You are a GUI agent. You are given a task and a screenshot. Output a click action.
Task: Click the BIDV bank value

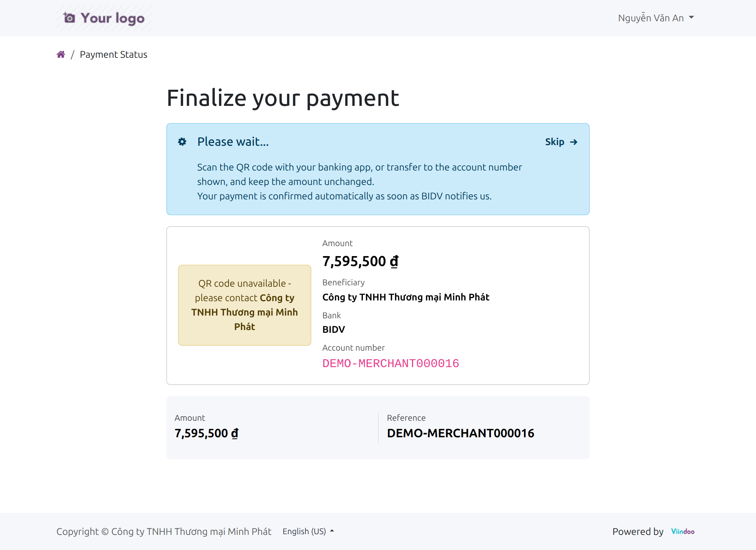click(x=334, y=329)
